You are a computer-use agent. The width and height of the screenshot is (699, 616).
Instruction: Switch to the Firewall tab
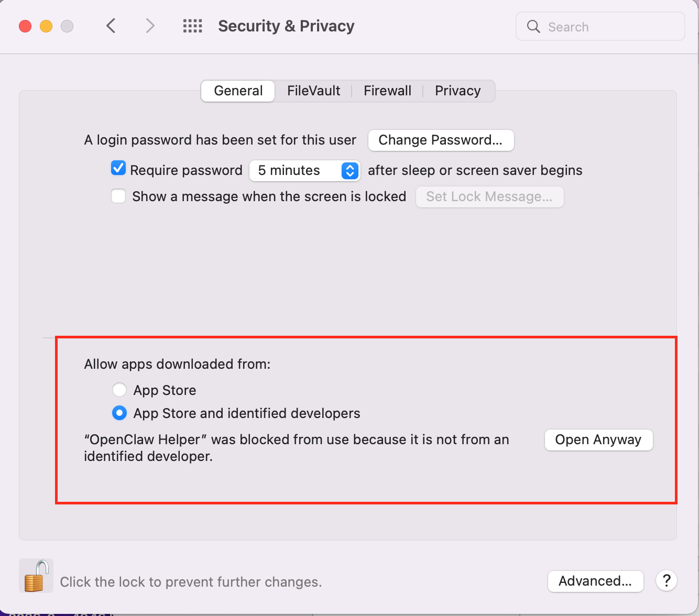(x=387, y=91)
